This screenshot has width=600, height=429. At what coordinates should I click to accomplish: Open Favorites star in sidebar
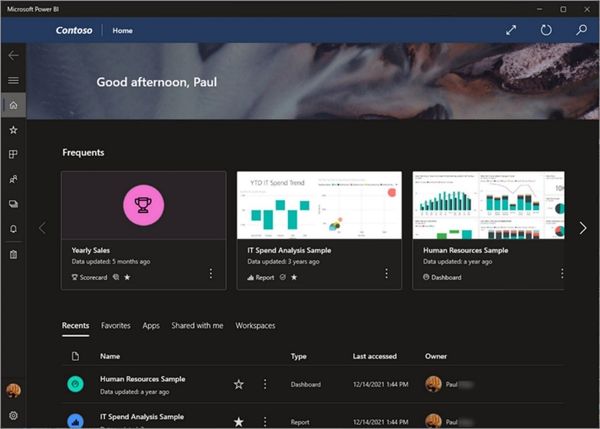tap(13, 130)
